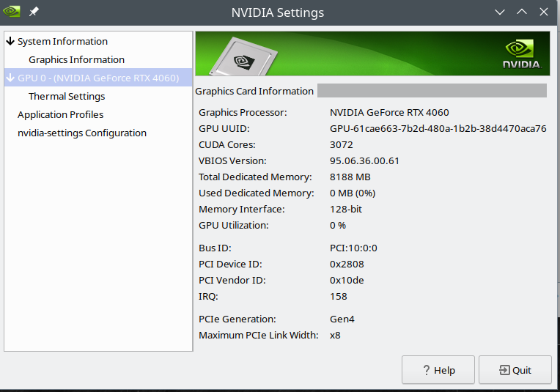This screenshot has height=392, width=560.
Task: Click the exit arrow icon on Quit
Action: point(504,370)
